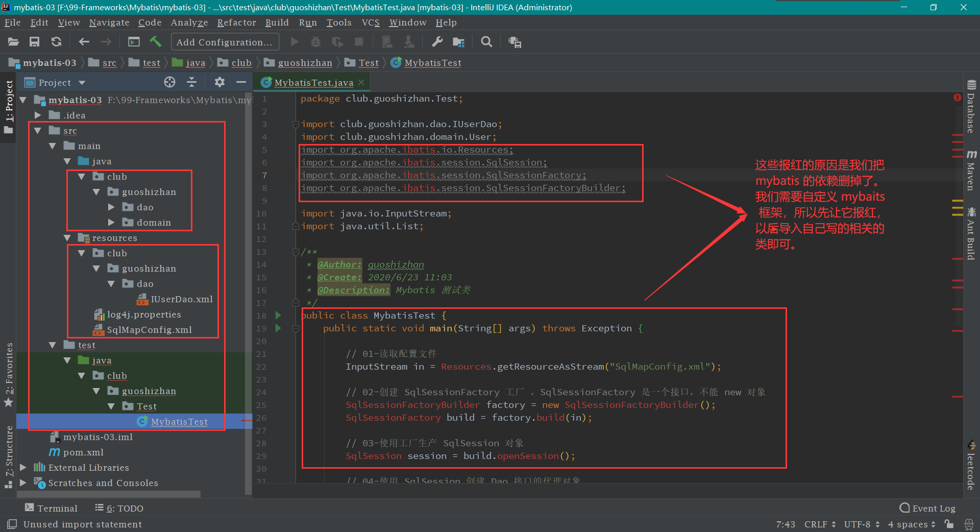Viewport: 980px width, 532px height.
Task: Open Project Structure from the toolbar
Action: point(458,42)
